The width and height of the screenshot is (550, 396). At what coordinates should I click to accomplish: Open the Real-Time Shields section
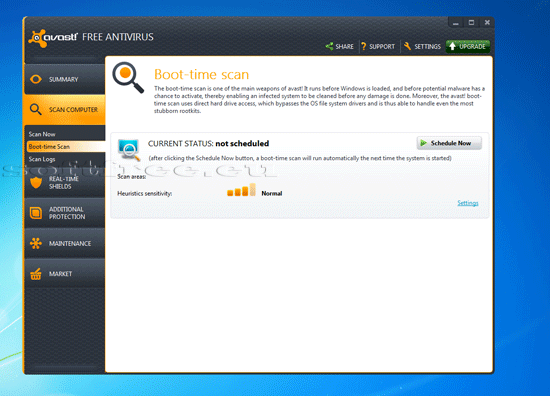65,183
